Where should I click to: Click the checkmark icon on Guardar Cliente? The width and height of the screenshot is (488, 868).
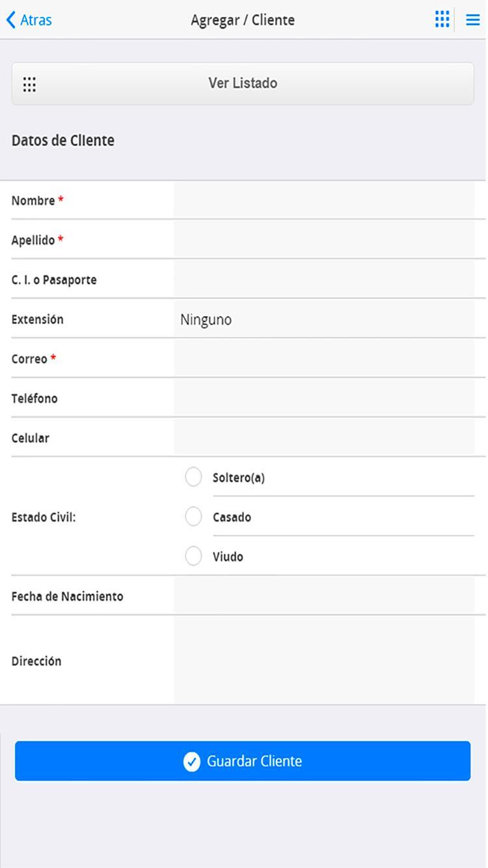pyautogui.click(x=191, y=761)
